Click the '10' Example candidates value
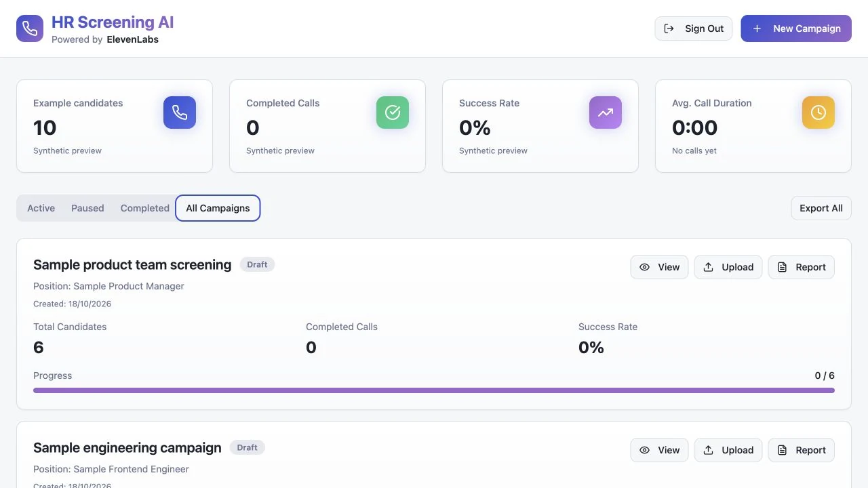The height and width of the screenshot is (488, 868). click(45, 127)
